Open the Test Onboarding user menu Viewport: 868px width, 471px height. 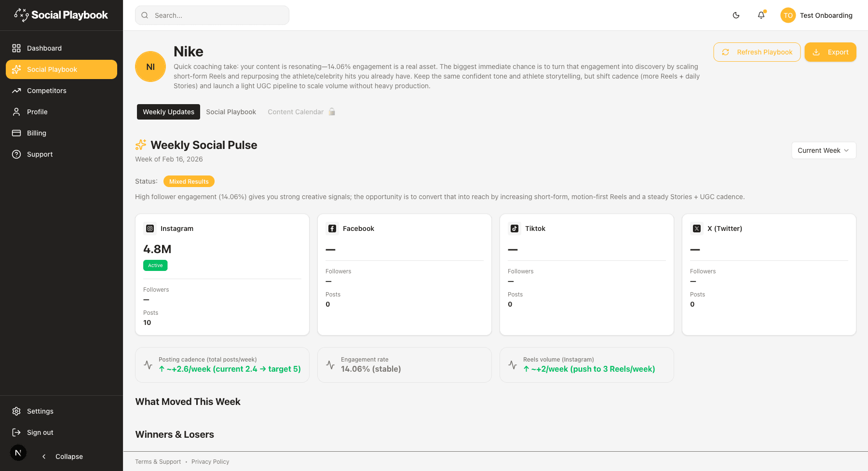click(x=817, y=15)
